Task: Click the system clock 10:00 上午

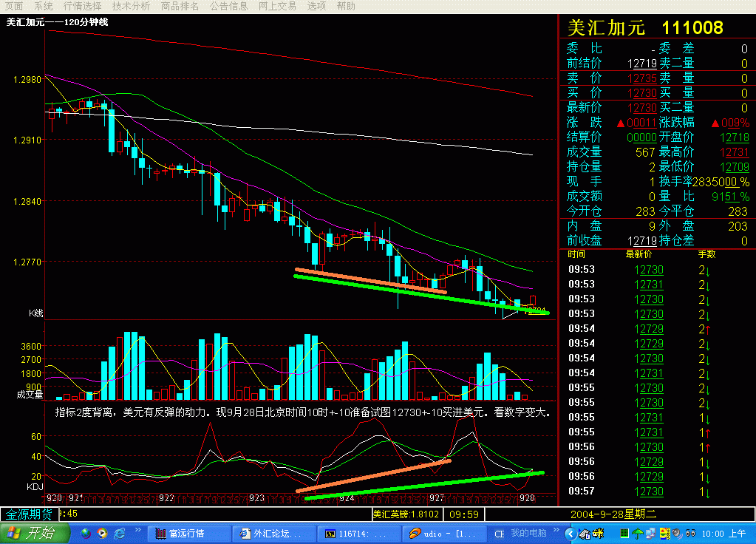Action: point(723,534)
